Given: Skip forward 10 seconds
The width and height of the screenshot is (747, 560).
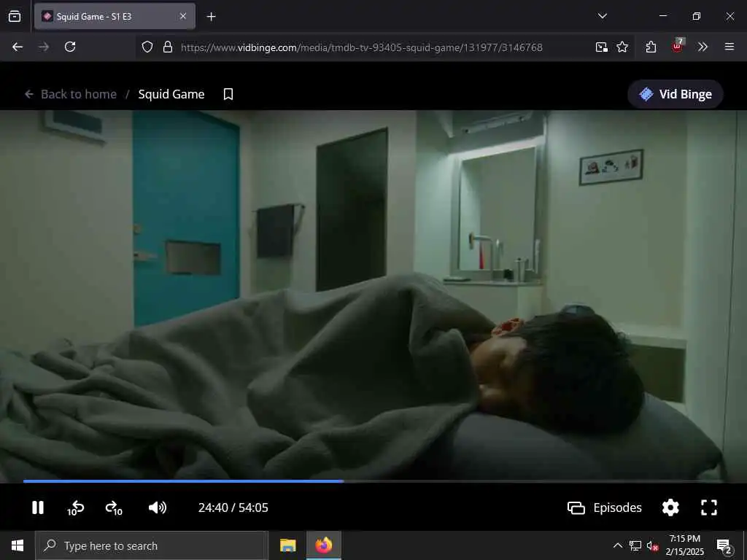Looking at the screenshot, I should 114,508.
